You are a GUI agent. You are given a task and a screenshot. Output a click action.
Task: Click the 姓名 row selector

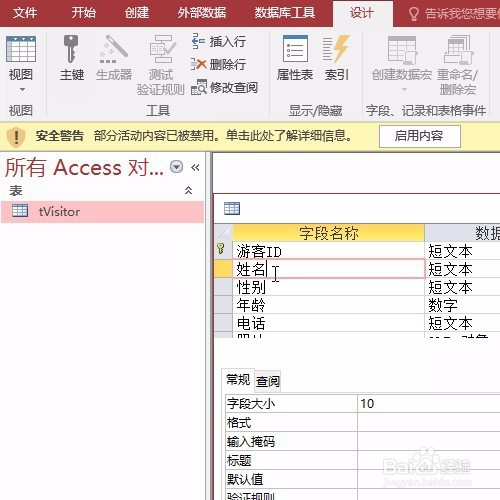(x=223, y=269)
